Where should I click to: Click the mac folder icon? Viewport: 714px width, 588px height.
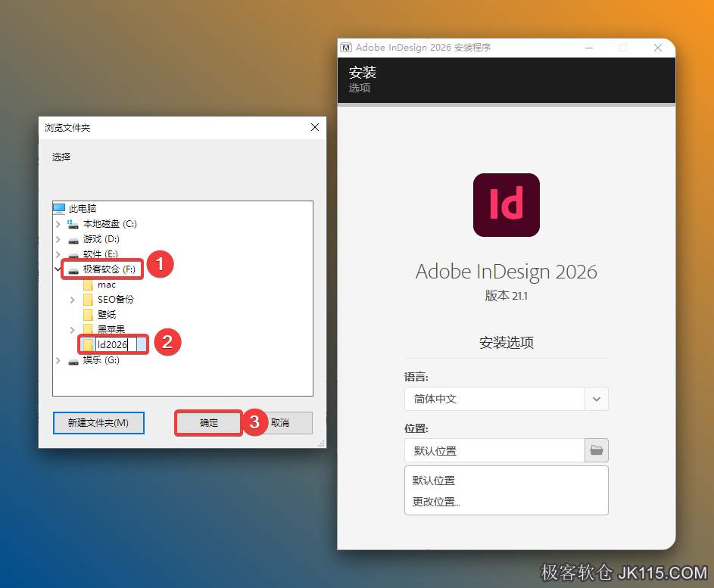pyautogui.click(x=89, y=285)
